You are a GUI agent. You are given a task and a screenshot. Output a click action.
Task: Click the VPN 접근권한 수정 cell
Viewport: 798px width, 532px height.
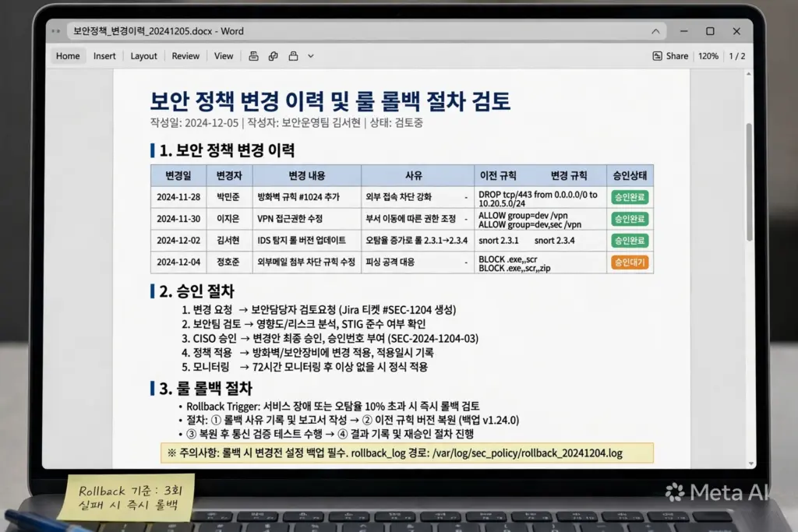click(x=307, y=219)
